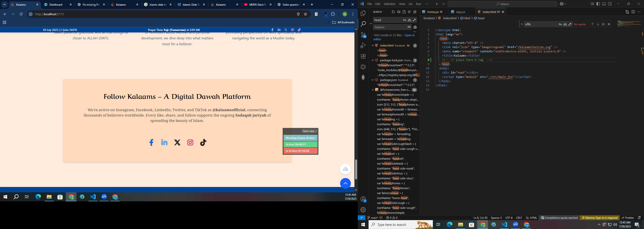
Task: Open Chrome tab search dropdown arrow
Action: pyautogui.click(x=4, y=4)
